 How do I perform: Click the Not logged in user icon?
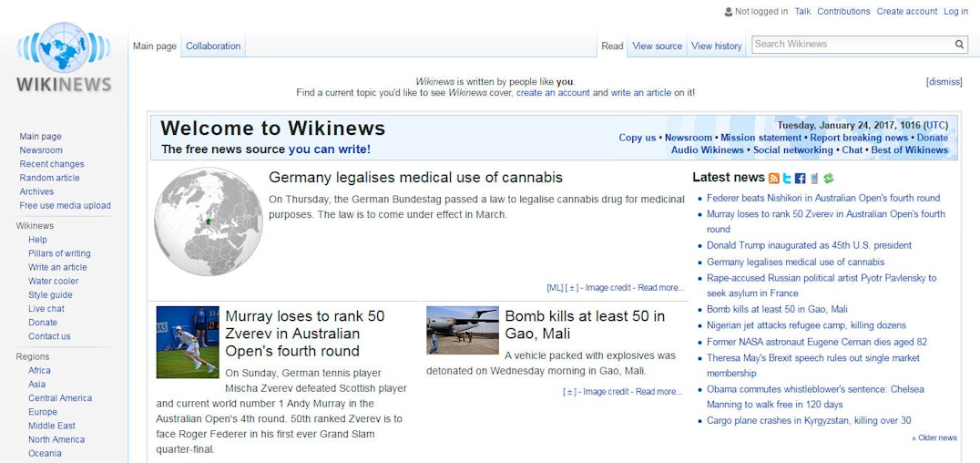click(728, 11)
